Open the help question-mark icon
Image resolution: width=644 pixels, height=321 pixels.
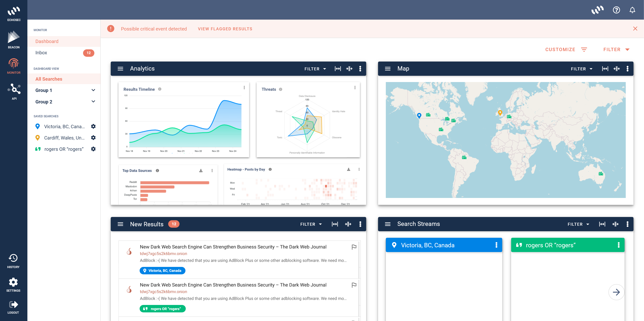tap(616, 10)
